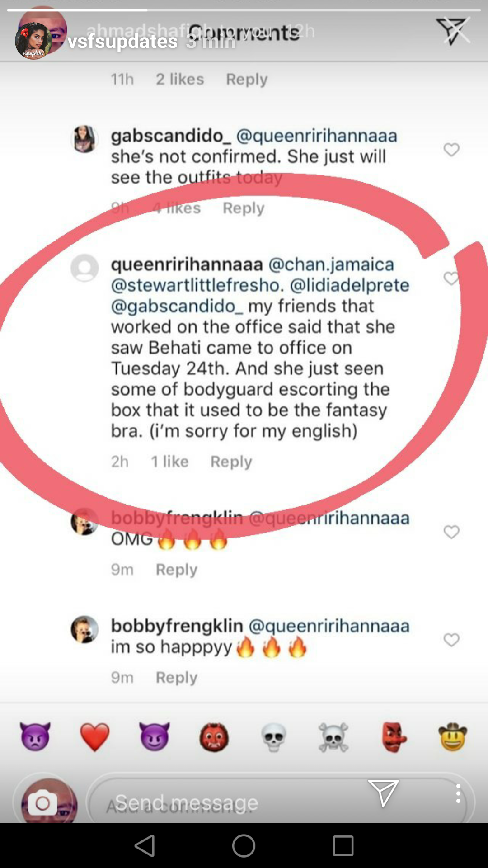Tap the vsfsupdates profile picture

(34, 41)
